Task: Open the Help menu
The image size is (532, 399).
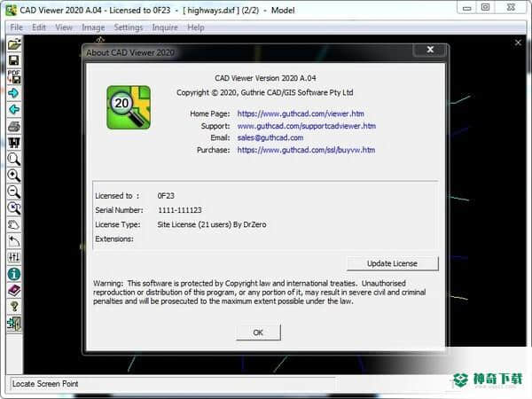Action: click(x=196, y=27)
